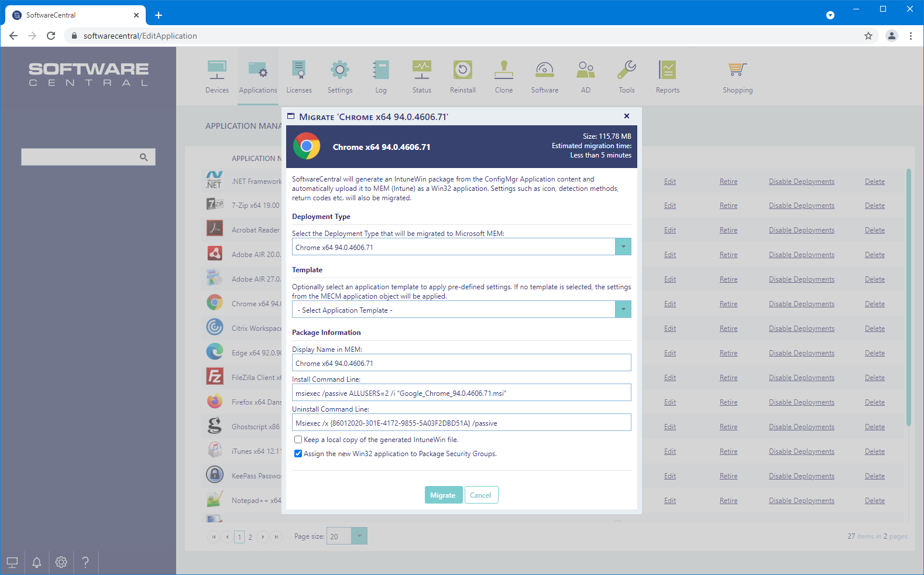Click the notification bell icon
This screenshot has height=575, width=924.
coord(36,563)
